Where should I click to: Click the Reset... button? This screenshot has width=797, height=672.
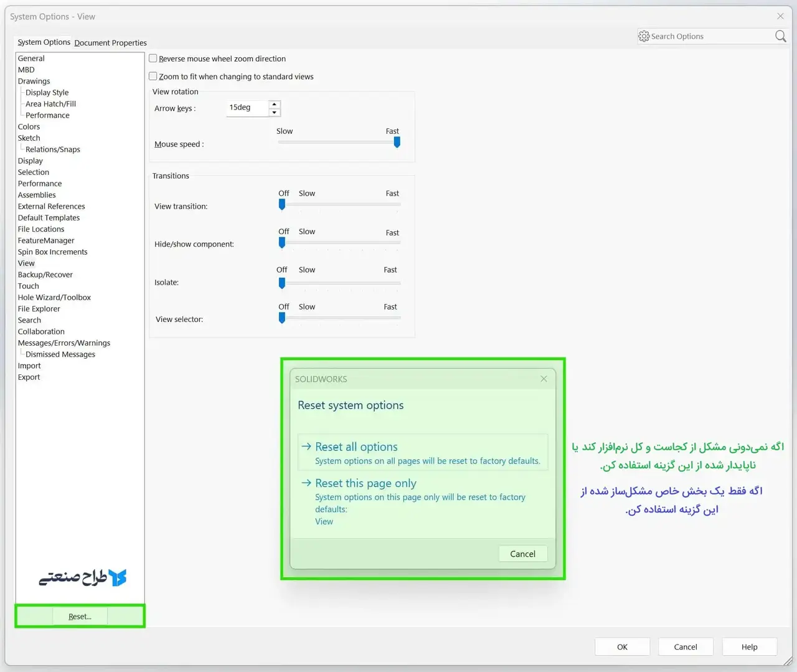(79, 616)
